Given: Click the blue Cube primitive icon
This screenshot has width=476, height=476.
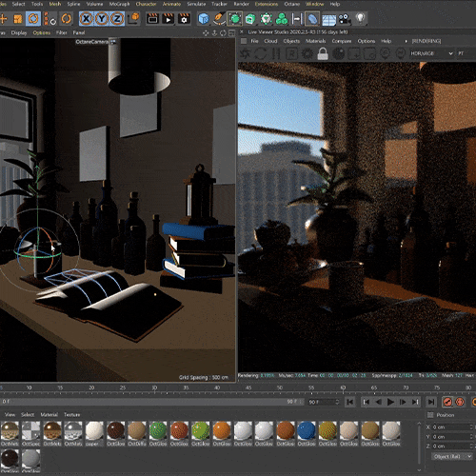Looking at the screenshot, I should [x=204, y=19].
